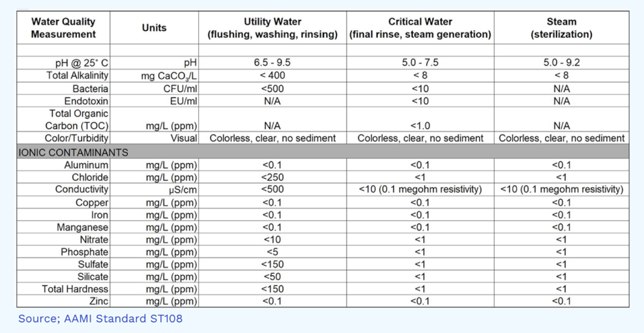Click the µS/cm units cell
This screenshot has height=333, width=644.
(x=182, y=190)
